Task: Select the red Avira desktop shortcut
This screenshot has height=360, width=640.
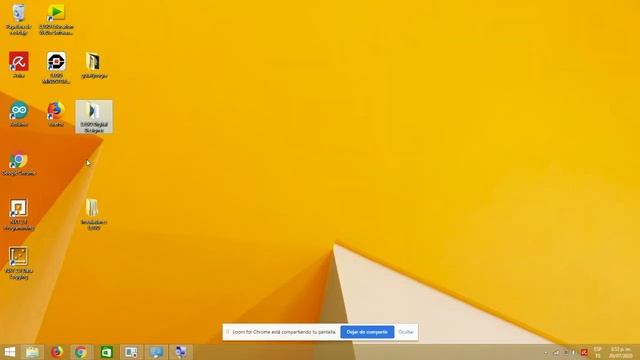Action: [x=19, y=64]
